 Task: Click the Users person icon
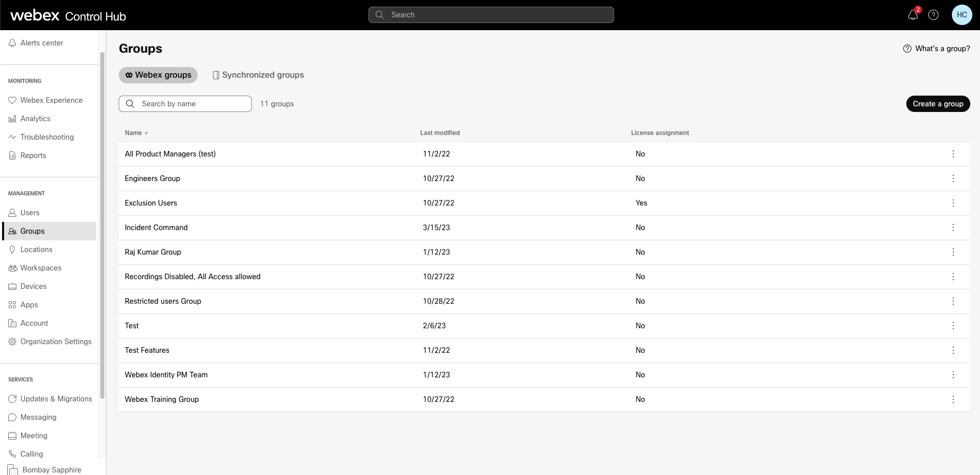[12, 213]
